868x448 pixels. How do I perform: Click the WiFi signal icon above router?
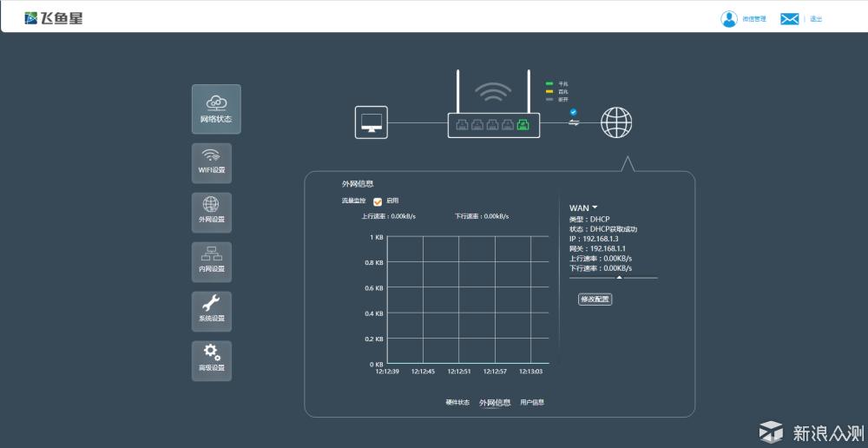[x=493, y=92]
